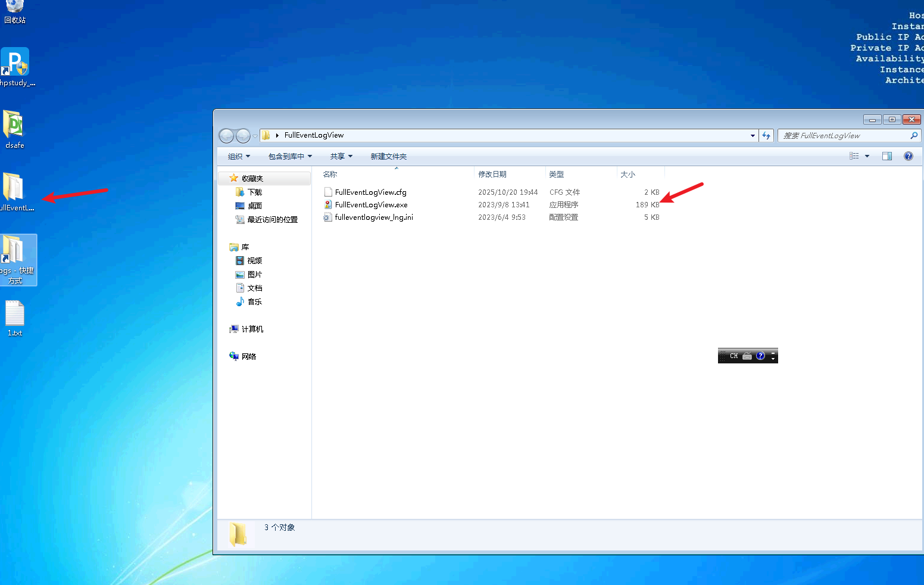Viewport: 924px width, 585px height.
Task: Select the 1.txt file on desktop
Action: [15, 318]
